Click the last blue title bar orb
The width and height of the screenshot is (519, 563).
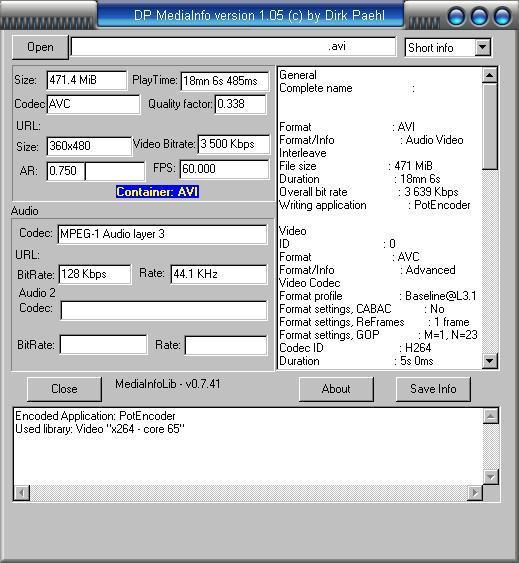tap(502, 16)
